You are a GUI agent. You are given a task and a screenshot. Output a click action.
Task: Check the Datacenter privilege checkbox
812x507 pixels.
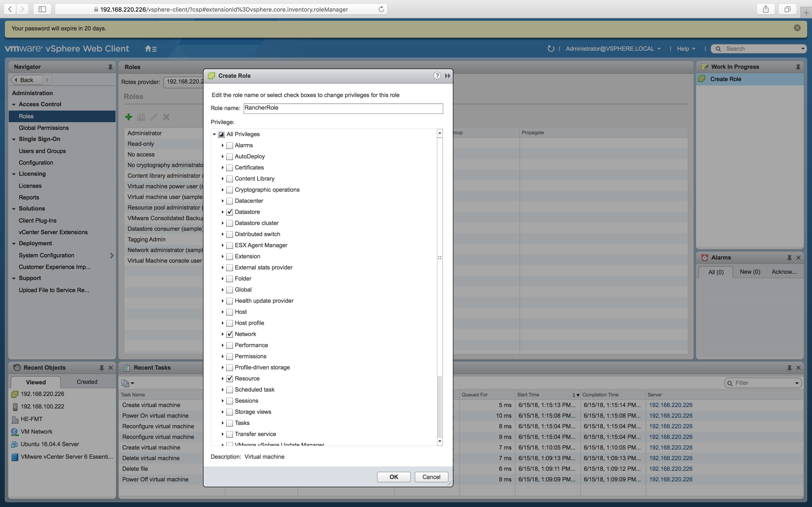click(230, 201)
